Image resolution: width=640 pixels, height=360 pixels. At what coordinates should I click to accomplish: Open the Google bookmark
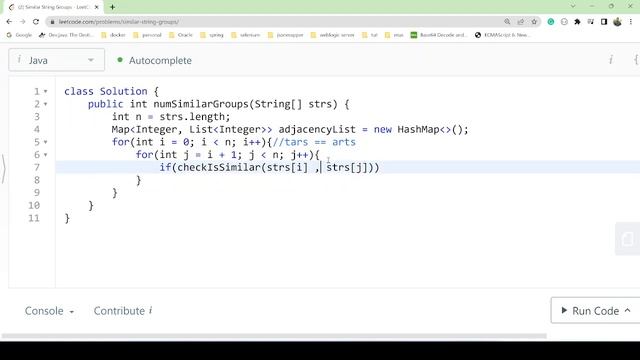[19, 35]
